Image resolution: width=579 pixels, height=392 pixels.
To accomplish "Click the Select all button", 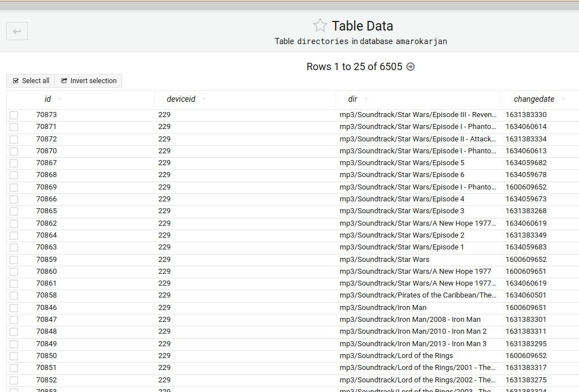I will tap(31, 81).
